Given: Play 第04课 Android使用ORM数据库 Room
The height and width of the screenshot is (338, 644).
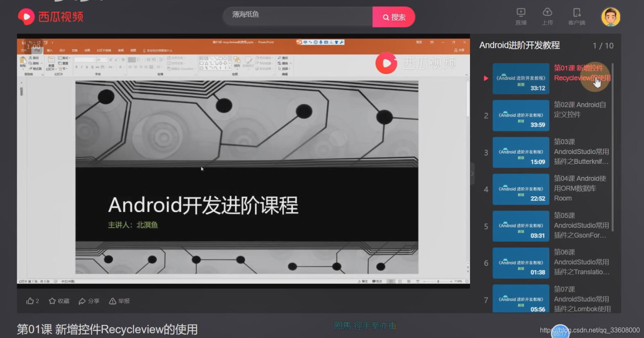Looking at the screenshot, I should pyautogui.click(x=580, y=188).
